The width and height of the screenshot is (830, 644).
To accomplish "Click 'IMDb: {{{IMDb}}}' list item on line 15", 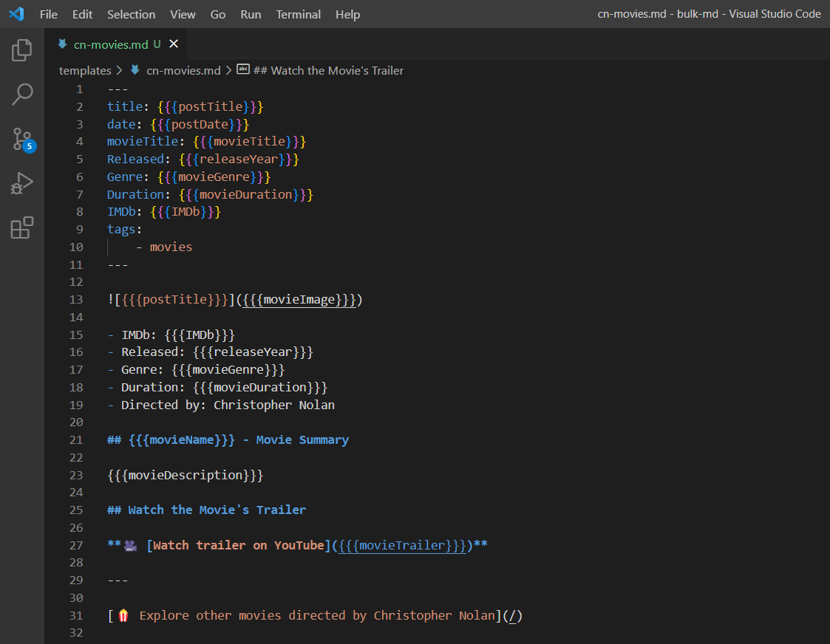I will (178, 335).
